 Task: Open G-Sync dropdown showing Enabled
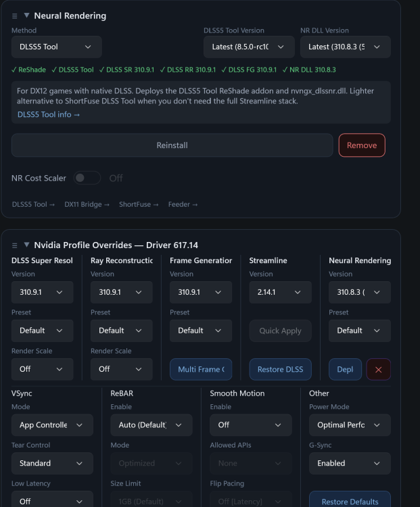(x=350, y=463)
